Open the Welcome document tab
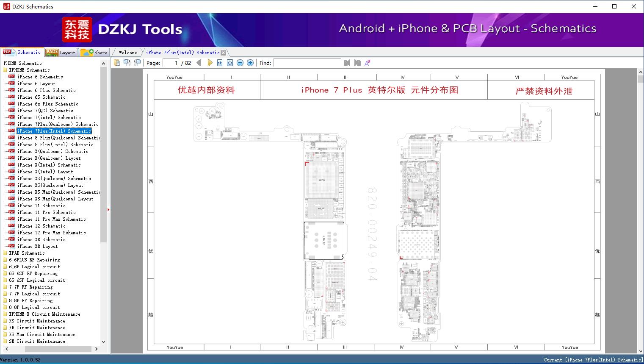The width and height of the screenshot is (644, 364). point(128,53)
